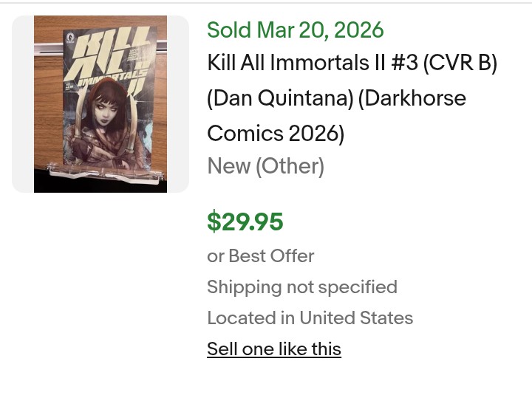
Task: Open the Kill All Immortals comic thumbnail
Action: pyautogui.click(x=100, y=104)
